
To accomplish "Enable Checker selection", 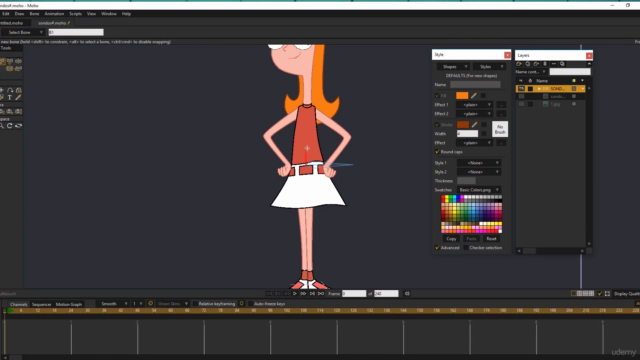I will 466,248.
